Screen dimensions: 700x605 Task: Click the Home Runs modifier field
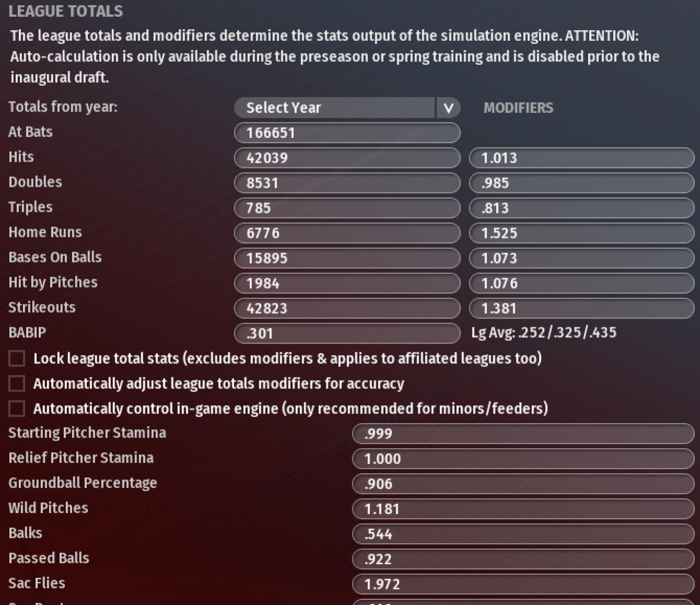(581, 233)
